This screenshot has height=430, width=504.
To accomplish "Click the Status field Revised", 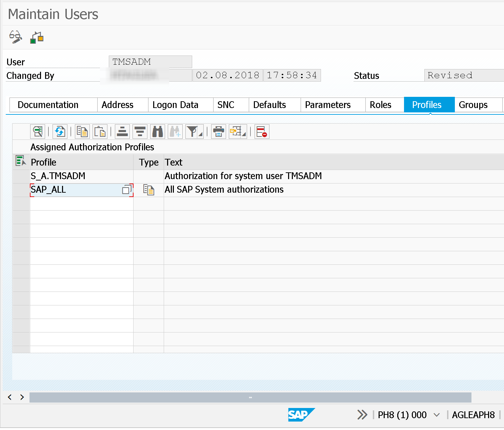I will pyautogui.click(x=464, y=75).
